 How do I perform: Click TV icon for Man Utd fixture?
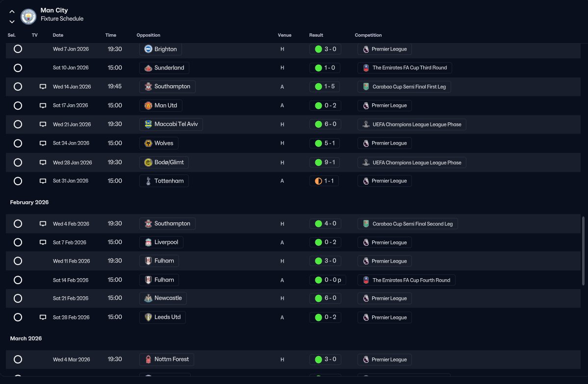click(x=43, y=106)
